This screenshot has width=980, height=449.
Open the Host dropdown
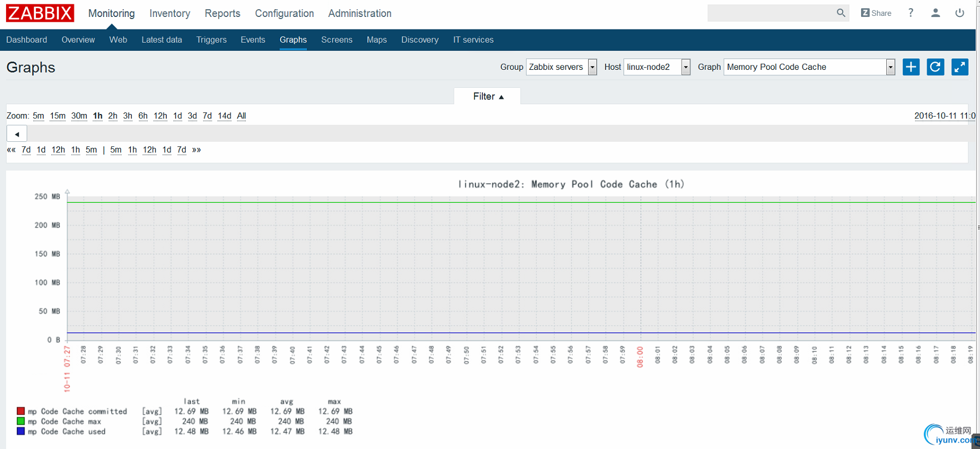pos(657,67)
